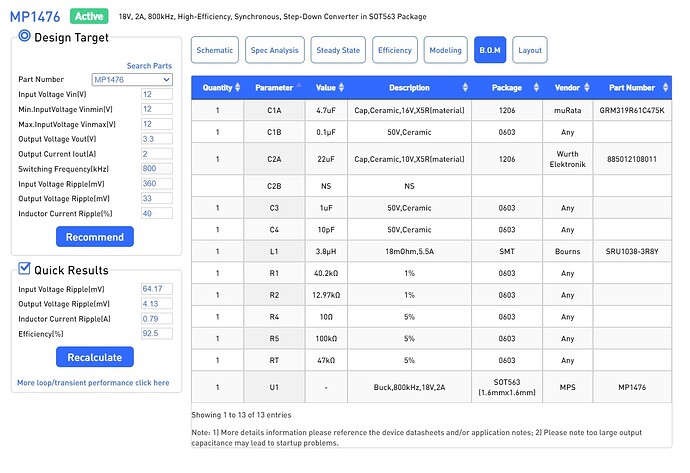Click the Bourns vendor cell

tap(567, 251)
